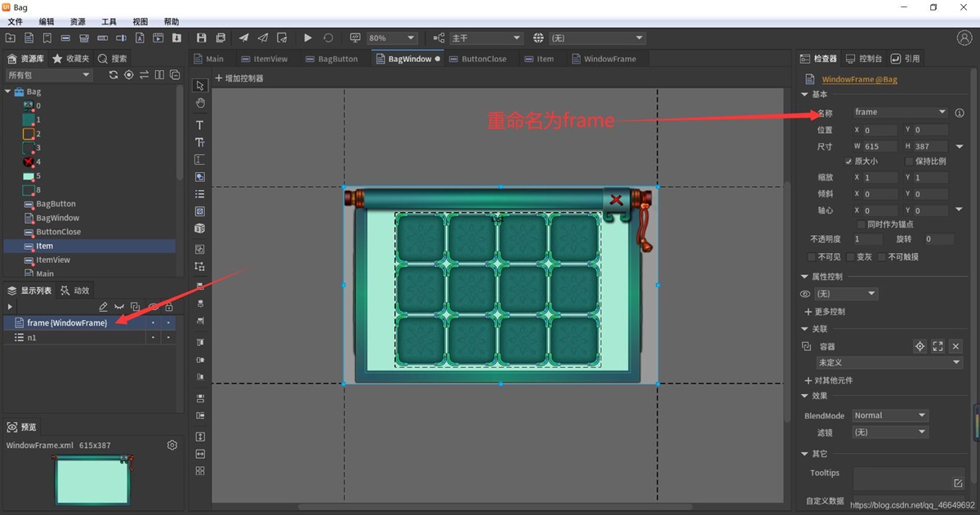Select the arrow selection tool
This screenshot has height=515, width=980.
click(x=200, y=86)
